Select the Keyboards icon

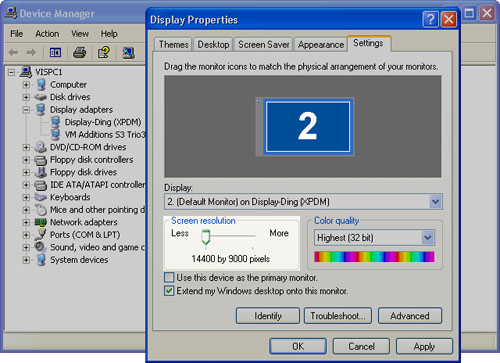[x=41, y=197]
